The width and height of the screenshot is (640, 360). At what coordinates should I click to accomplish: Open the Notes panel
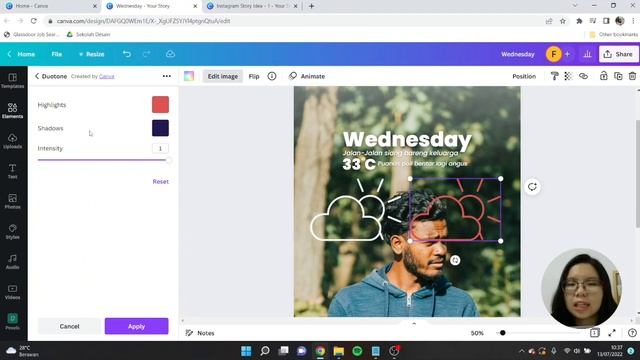(200, 333)
